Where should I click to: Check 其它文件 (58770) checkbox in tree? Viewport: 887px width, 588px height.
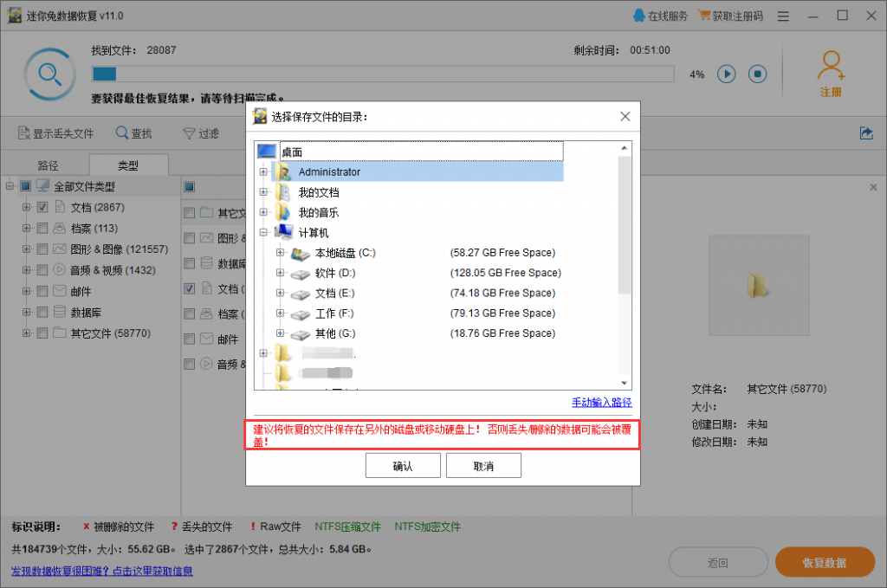click(42, 333)
